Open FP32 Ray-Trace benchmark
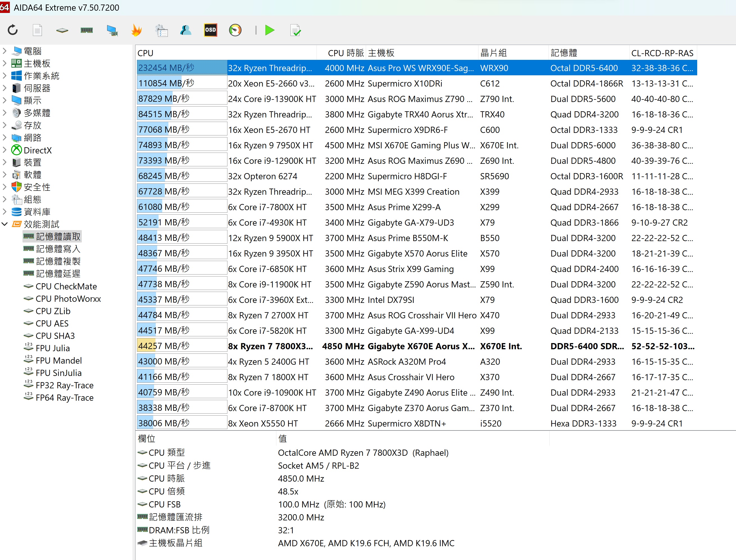Screen dimensions: 736x560 tap(59, 385)
